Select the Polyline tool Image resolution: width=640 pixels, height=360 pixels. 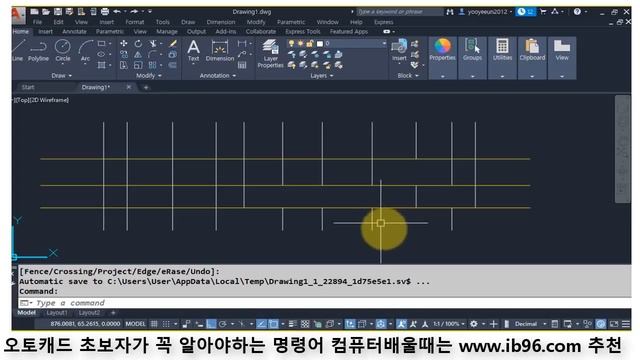tap(38, 50)
